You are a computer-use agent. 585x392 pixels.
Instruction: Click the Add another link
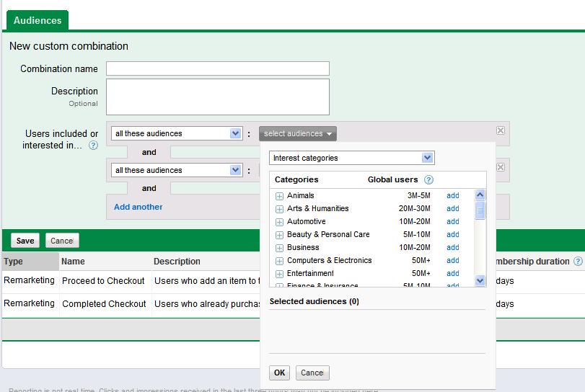[x=138, y=207]
